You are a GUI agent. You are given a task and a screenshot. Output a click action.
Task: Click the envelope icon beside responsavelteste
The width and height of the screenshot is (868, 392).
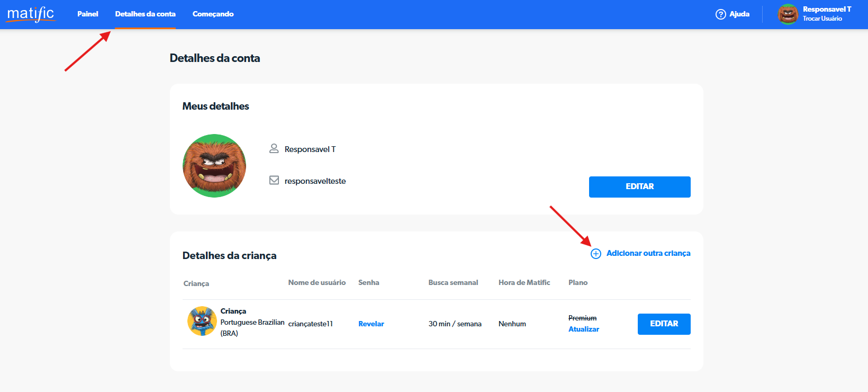[x=274, y=181]
